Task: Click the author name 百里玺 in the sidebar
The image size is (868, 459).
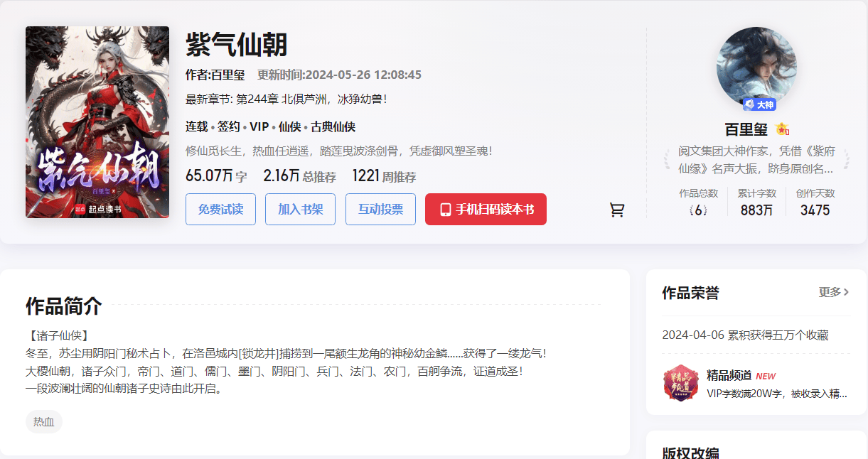Action: click(746, 129)
